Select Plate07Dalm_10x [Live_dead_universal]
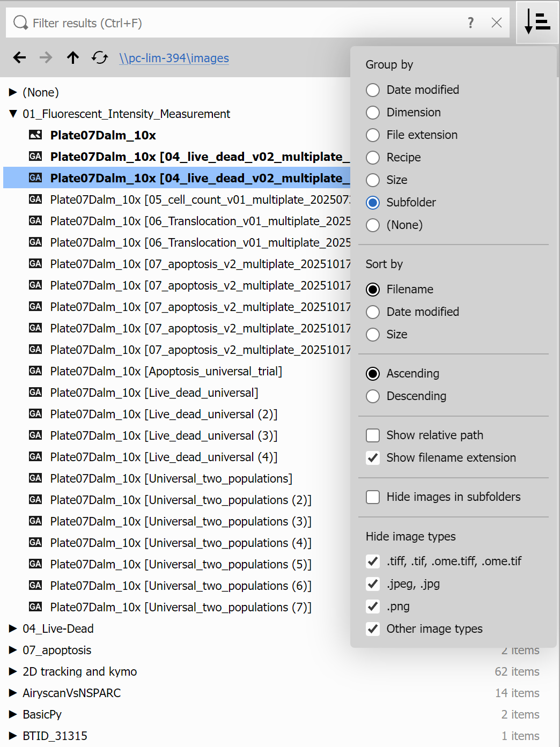This screenshot has height=747, width=560. [x=154, y=393]
